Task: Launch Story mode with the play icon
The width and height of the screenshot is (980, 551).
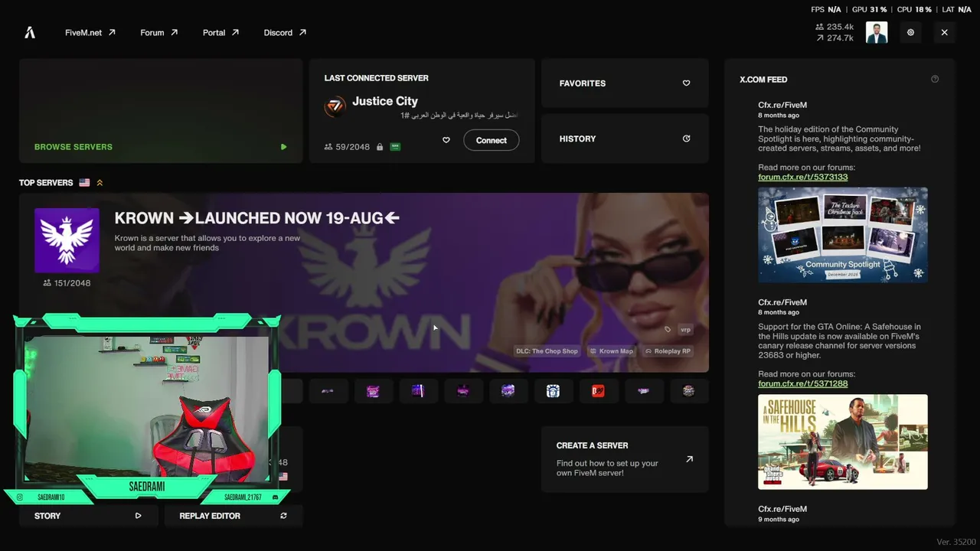Action: tap(138, 516)
